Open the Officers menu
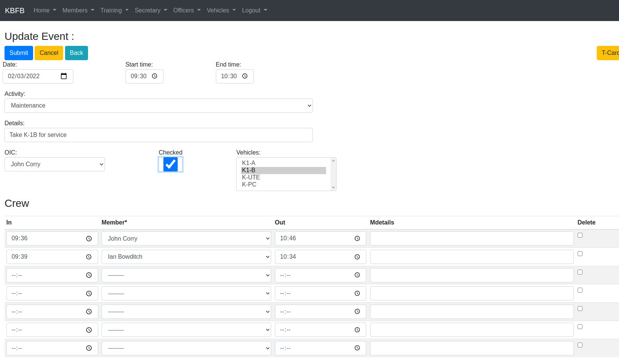 pos(187,11)
